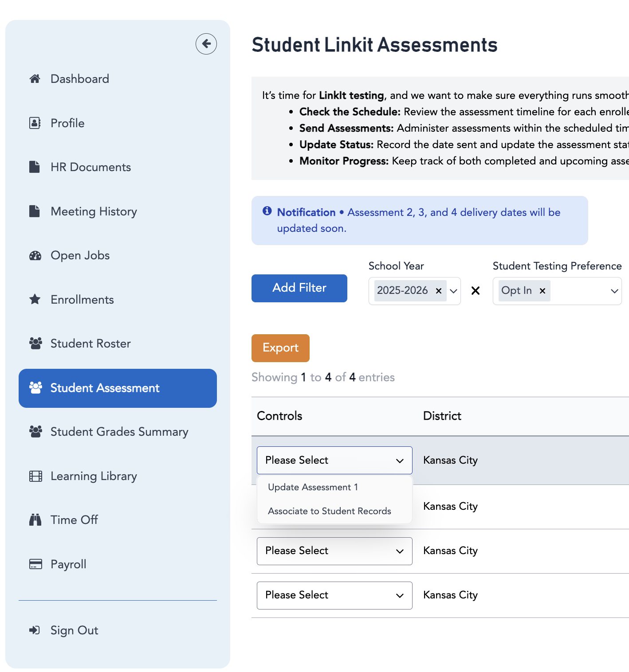
Task: Click the Open Jobs gauge icon
Action: coord(35,256)
